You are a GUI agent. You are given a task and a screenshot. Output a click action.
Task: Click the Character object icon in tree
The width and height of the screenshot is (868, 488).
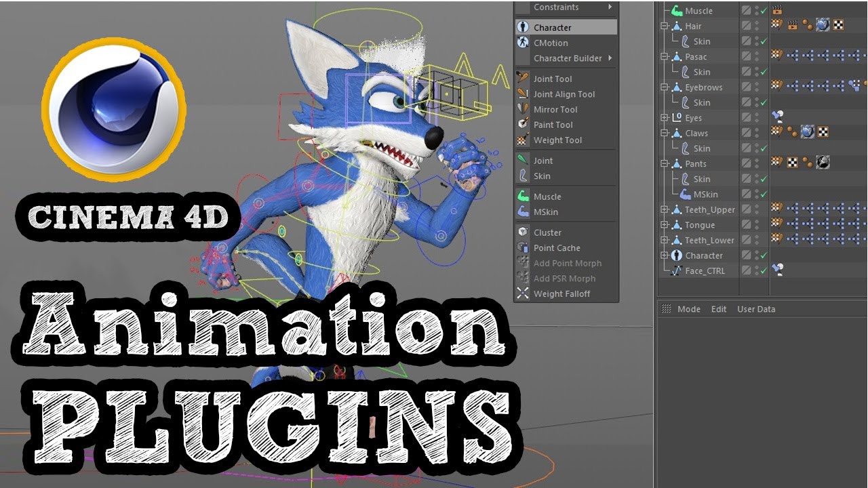point(676,256)
